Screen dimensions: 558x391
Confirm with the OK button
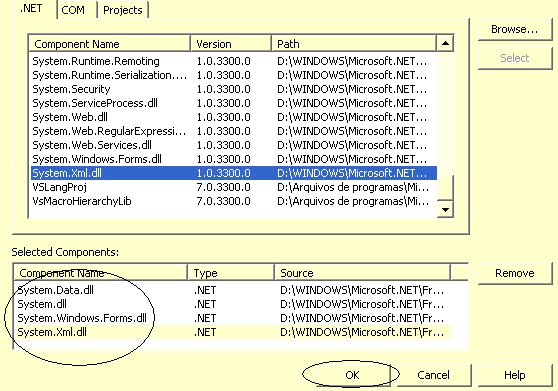click(x=352, y=375)
